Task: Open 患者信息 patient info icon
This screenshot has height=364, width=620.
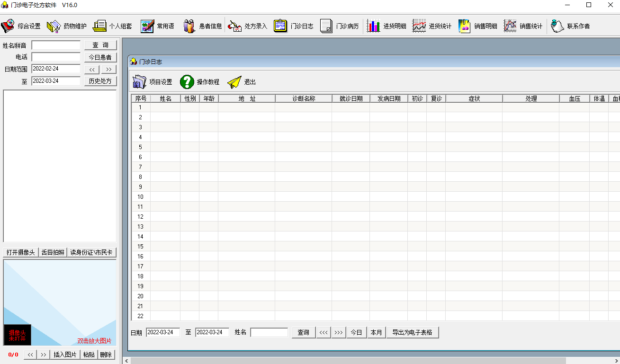Action: 189,26
